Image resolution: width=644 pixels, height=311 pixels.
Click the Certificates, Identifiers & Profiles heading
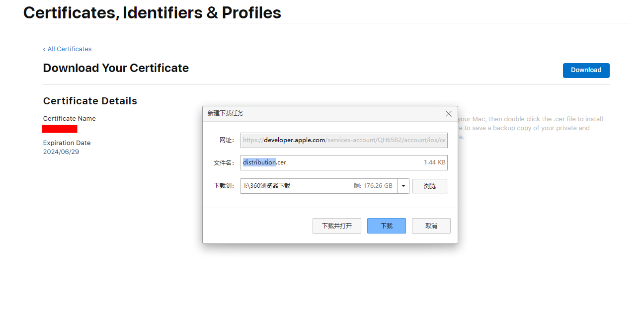coord(152,12)
